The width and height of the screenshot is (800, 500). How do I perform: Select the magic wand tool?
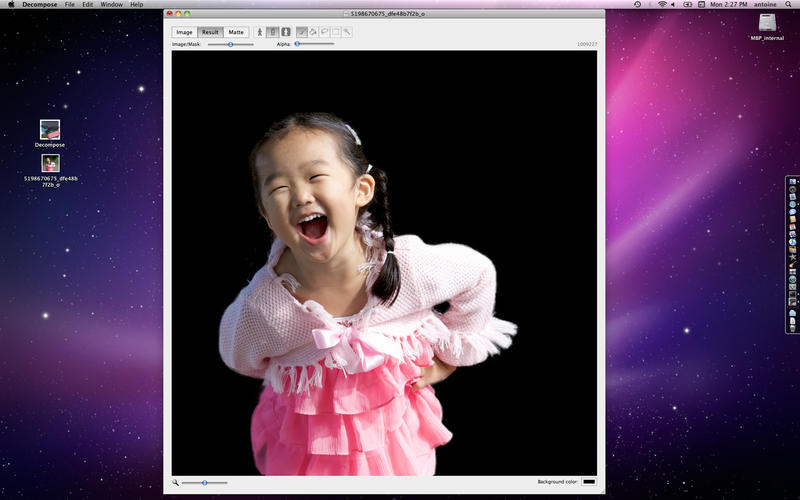pyautogui.click(x=347, y=32)
